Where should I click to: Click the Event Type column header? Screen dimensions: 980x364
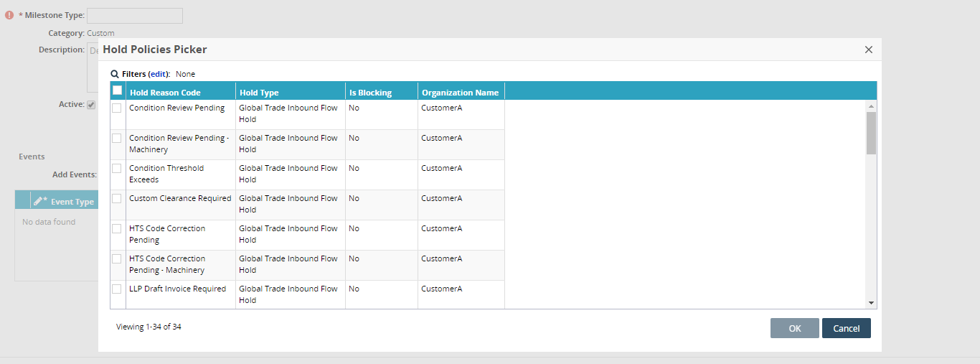(x=72, y=202)
